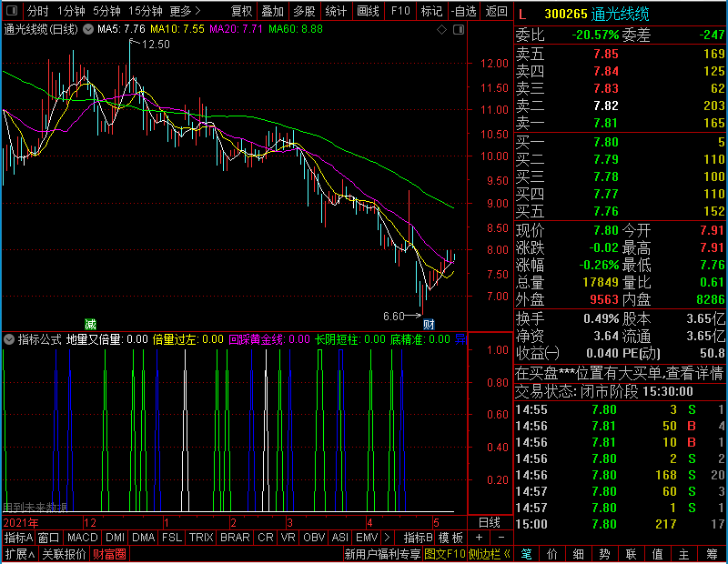
Task: Click the 日线 period label
Action: [490, 523]
